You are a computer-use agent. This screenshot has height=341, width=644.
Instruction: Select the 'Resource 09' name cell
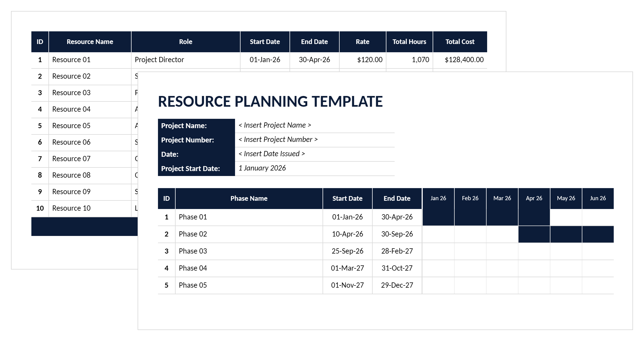[90, 192]
